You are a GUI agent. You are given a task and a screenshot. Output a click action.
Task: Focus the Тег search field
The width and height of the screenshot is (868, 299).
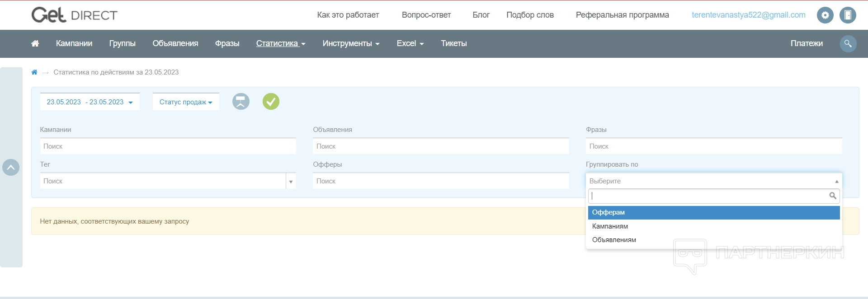click(163, 181)
